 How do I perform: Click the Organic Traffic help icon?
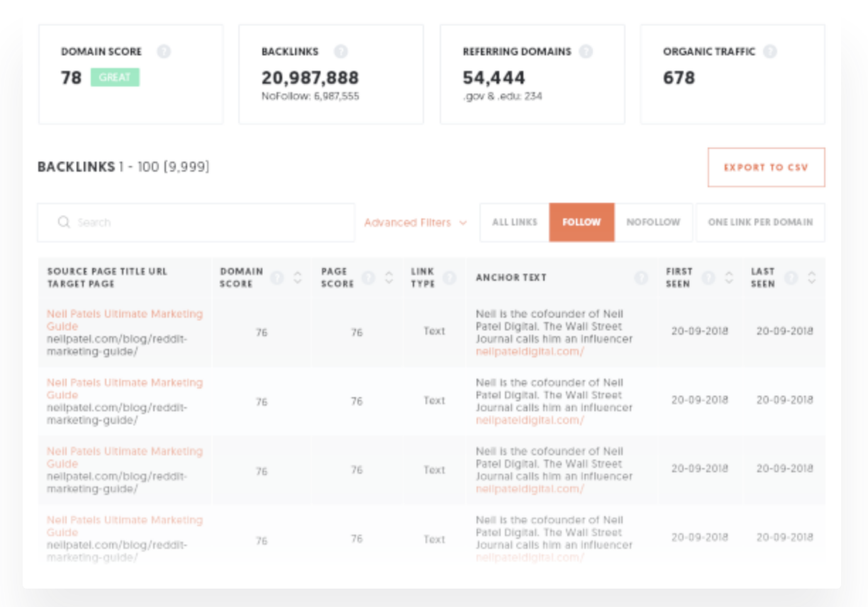coord(770,52)
